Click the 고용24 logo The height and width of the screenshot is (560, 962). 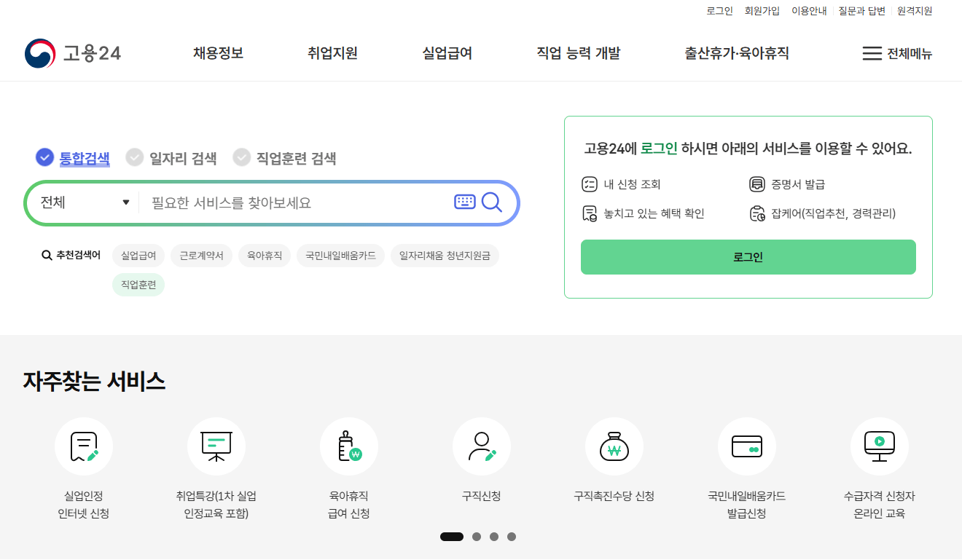click(x=71, y=52)
